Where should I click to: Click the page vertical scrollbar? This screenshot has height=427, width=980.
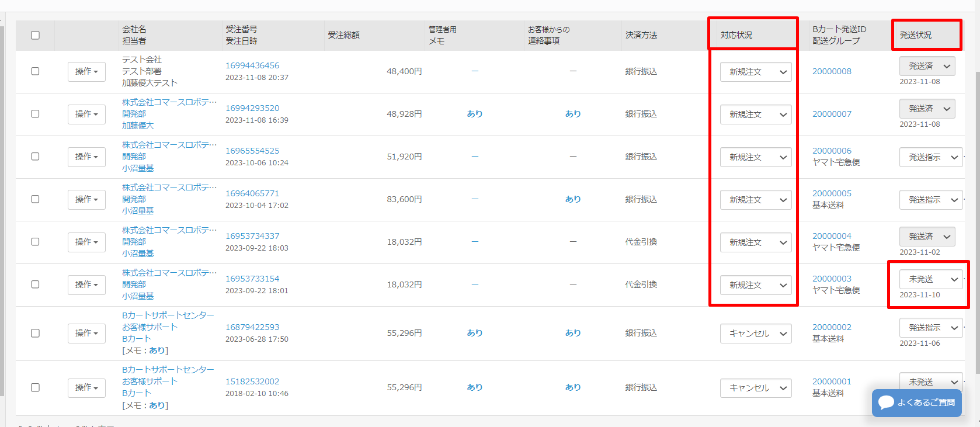pos(977,222)
